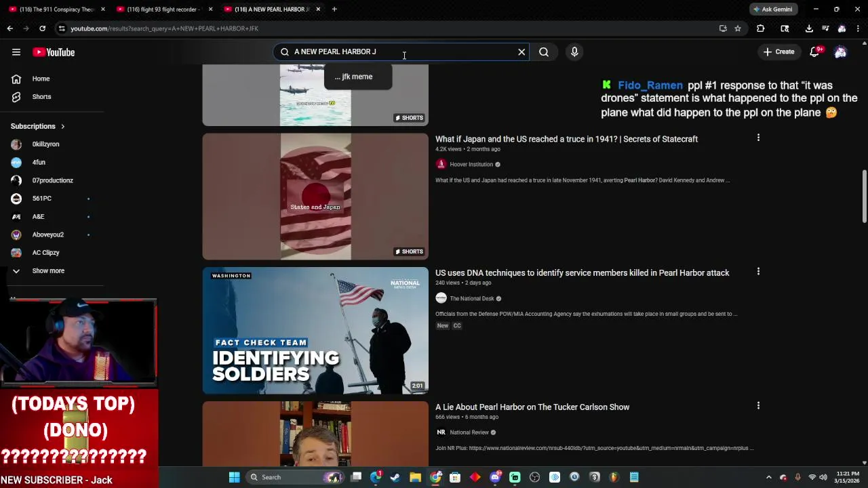This screenshot has height=488, width=868.
Task: Open the National Review channel
Action: pos(469,432)
